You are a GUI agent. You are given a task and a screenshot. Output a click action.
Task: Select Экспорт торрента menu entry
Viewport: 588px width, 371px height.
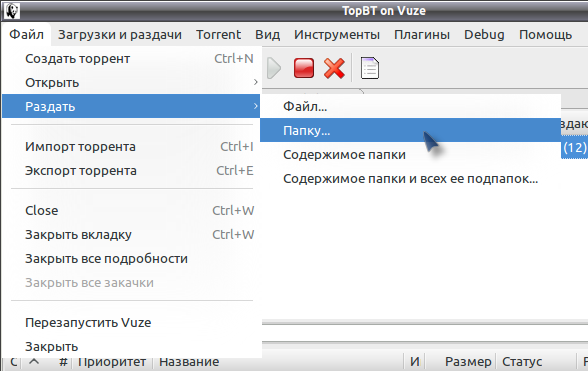(x=131, y=170)
